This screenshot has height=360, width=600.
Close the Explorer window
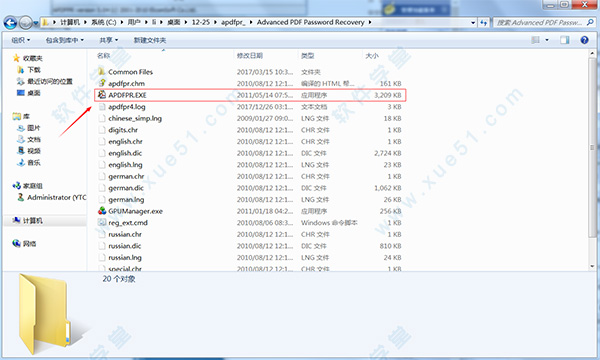click(x=585, y=5)
